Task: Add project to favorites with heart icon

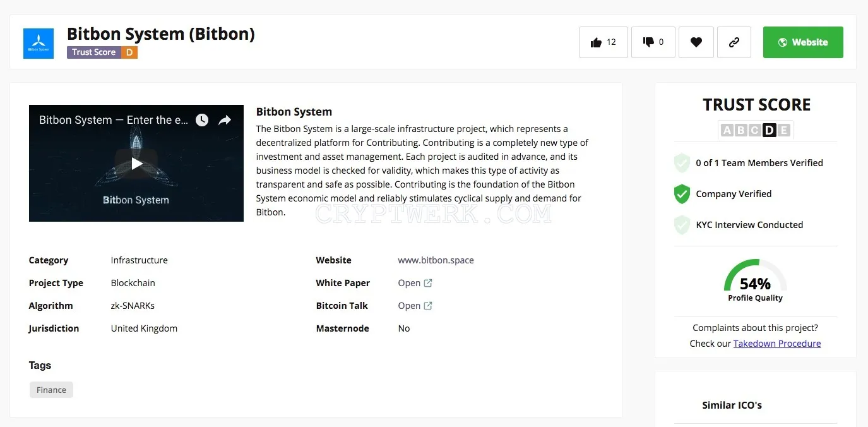Action: [696, 42]
